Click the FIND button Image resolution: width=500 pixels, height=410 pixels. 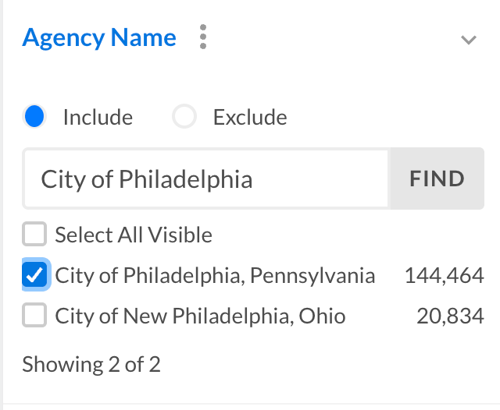pyautogui.click(x=437, y=179)
